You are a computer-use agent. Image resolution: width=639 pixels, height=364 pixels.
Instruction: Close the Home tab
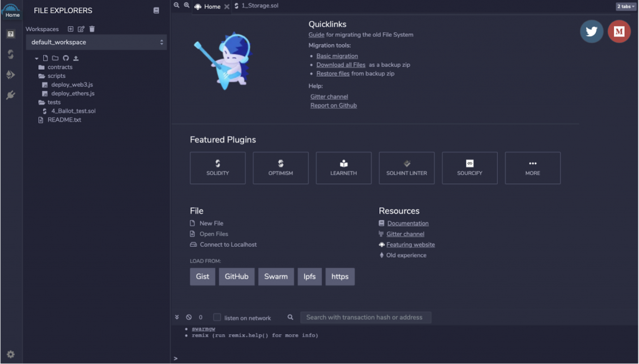click(x=227, y=6)
